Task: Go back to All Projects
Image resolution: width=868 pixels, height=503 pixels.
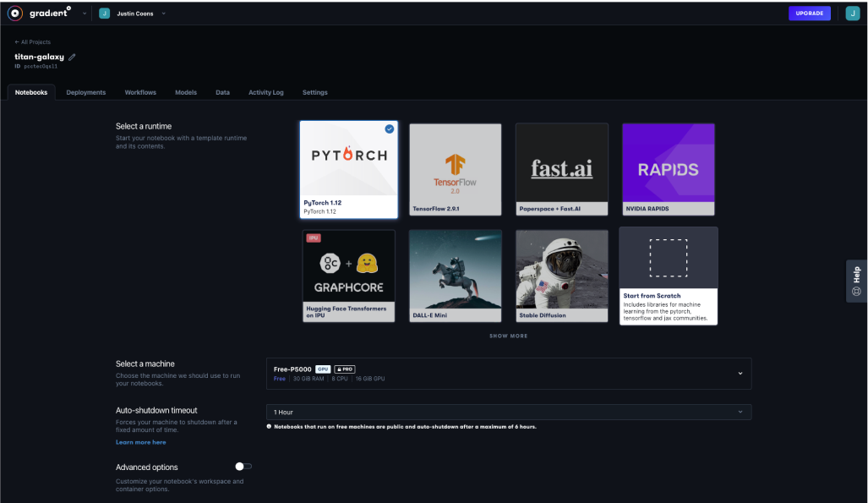Action: (33, 42)
